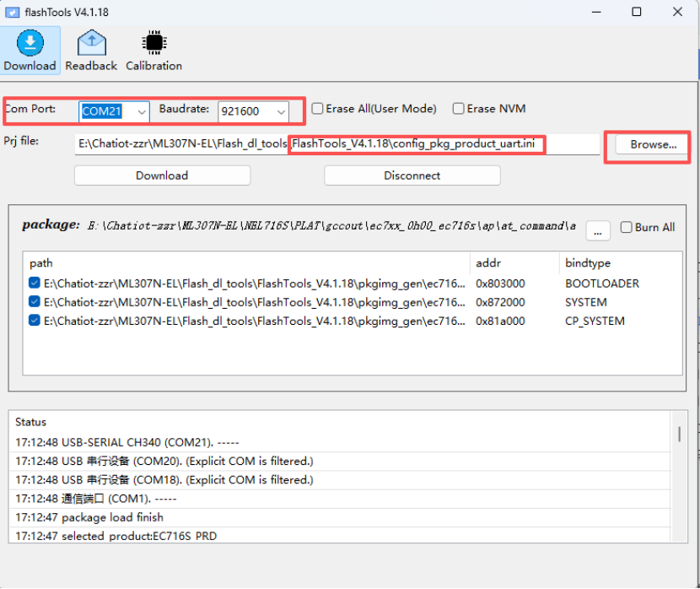
Task: Click the Prj file path field
Action: [337, 144]
